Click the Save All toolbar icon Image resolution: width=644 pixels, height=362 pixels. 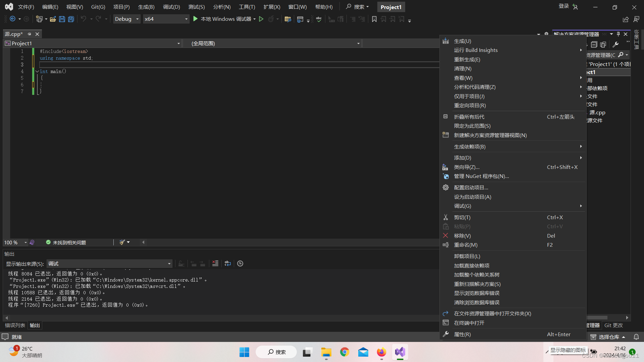(71, 19)
